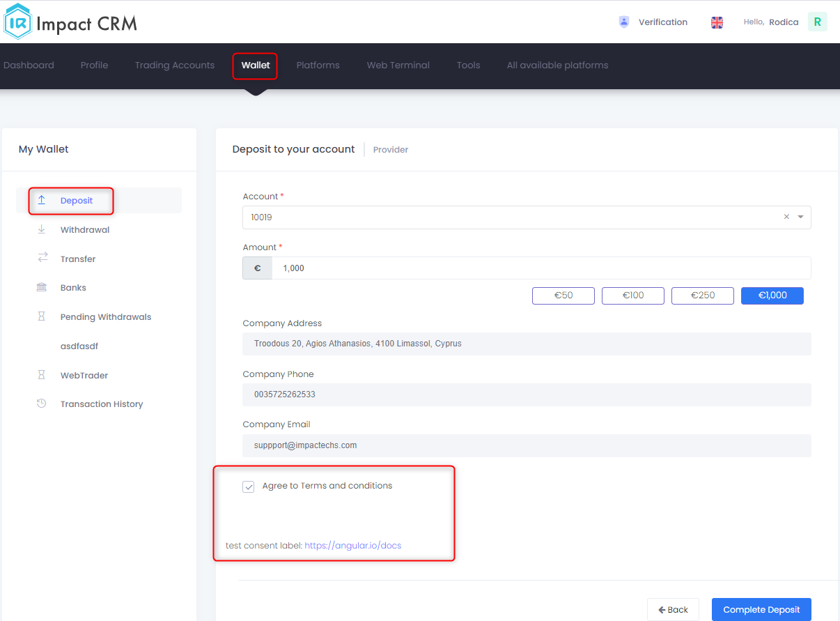The image size is (840, 621).
Task: Click the Deposit upload arrow icon
Action: [42, 200]
